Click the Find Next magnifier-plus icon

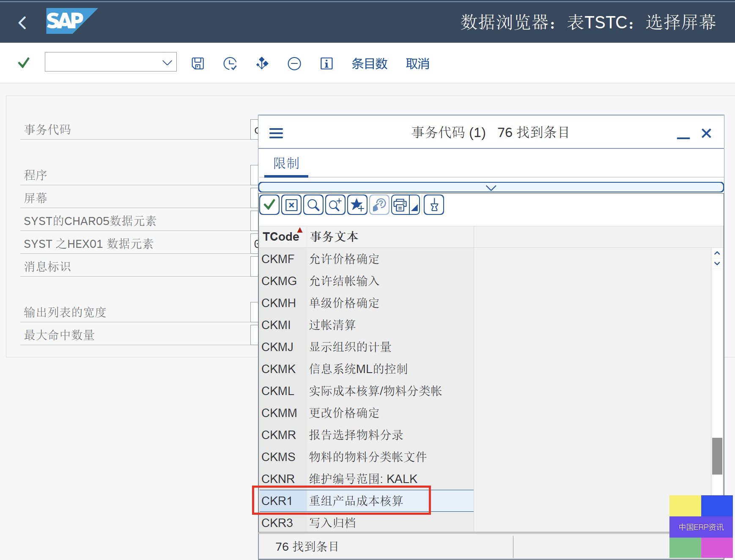point(335,205)
